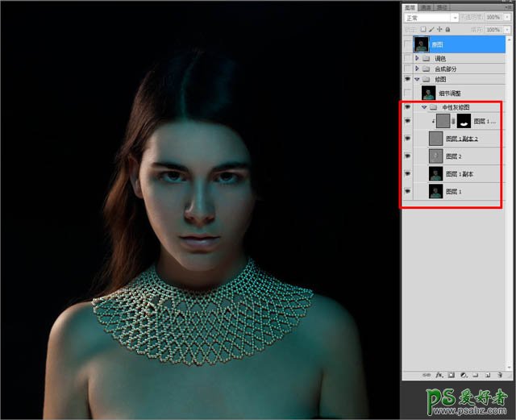
Task: Hide the 中性灰修图 group eye icon
Action: [x=408, y=107]
